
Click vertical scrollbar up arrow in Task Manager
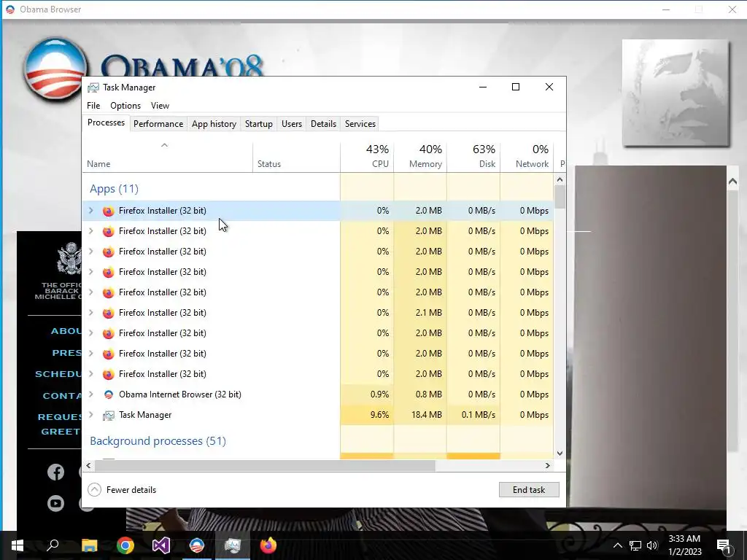560,179
